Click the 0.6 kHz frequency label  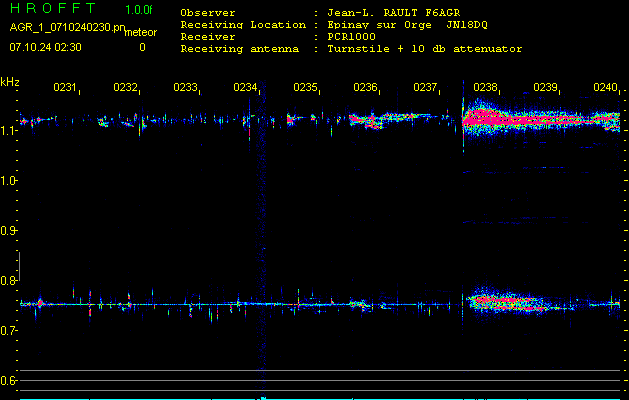coord(10,381)
